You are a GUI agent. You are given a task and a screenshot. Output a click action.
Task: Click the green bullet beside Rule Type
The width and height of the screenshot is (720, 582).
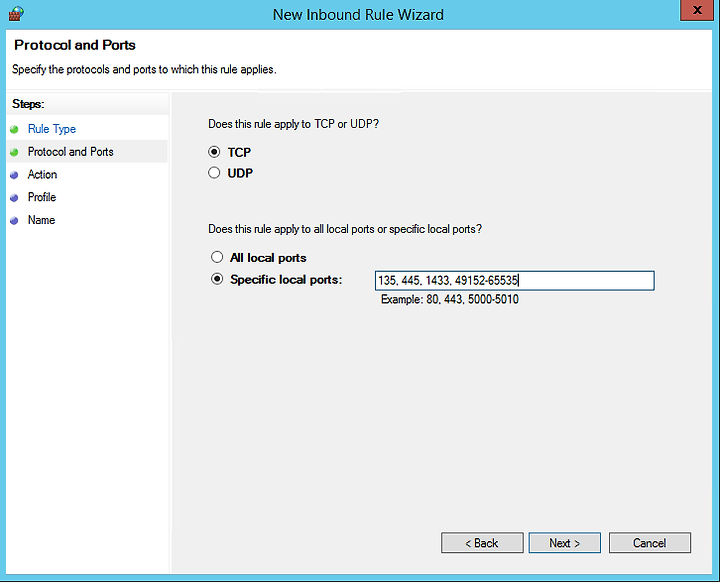(14, 130)
